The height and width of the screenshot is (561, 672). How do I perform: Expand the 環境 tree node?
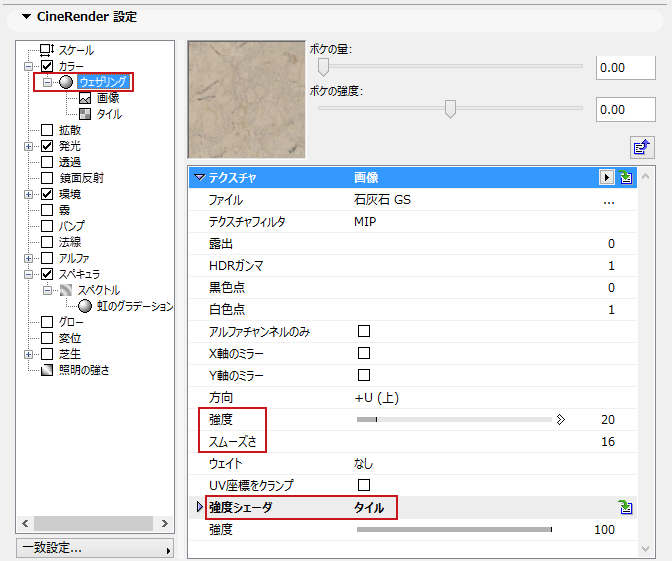tap(28, 195)
